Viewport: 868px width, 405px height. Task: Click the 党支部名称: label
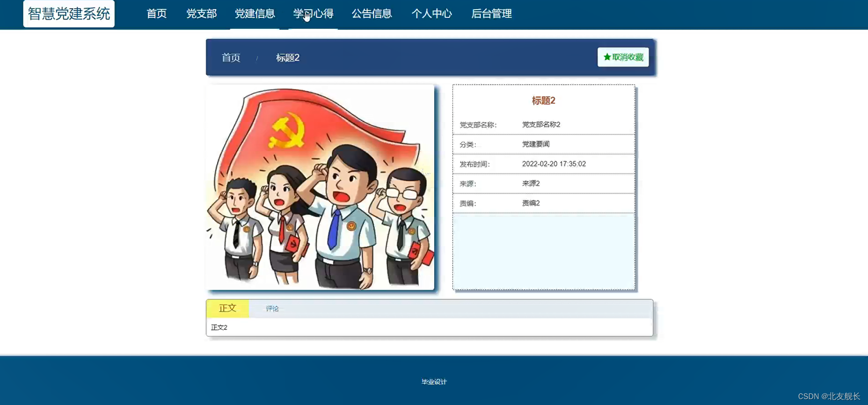coord(478,125)
